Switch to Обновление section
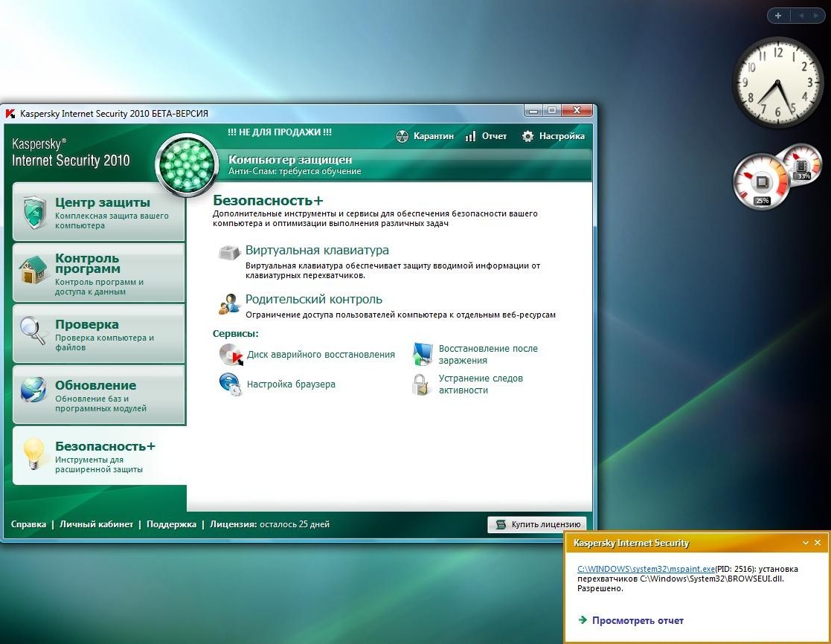 tap(99, 395)
